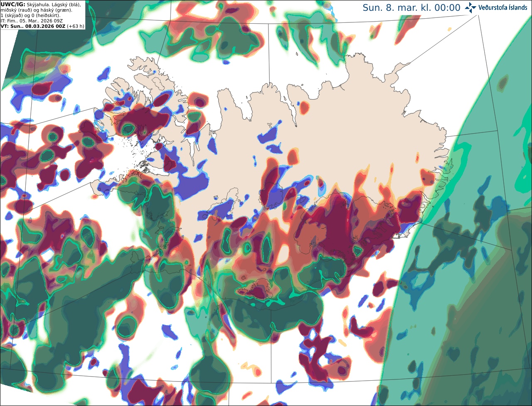Viewport: 532px width, 406px height.
Task: Click the 'miðský (rauð) og háský (græn).' line
Action: (36, 10)
